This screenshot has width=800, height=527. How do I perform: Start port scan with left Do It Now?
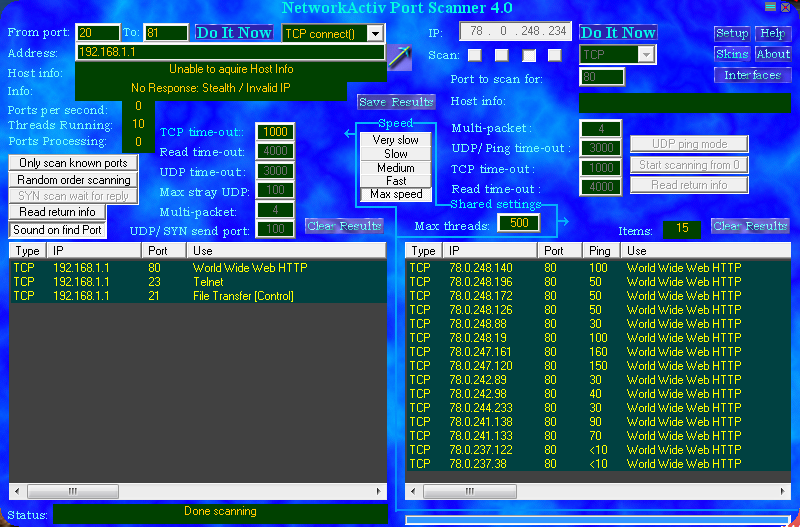click(234, 33)
